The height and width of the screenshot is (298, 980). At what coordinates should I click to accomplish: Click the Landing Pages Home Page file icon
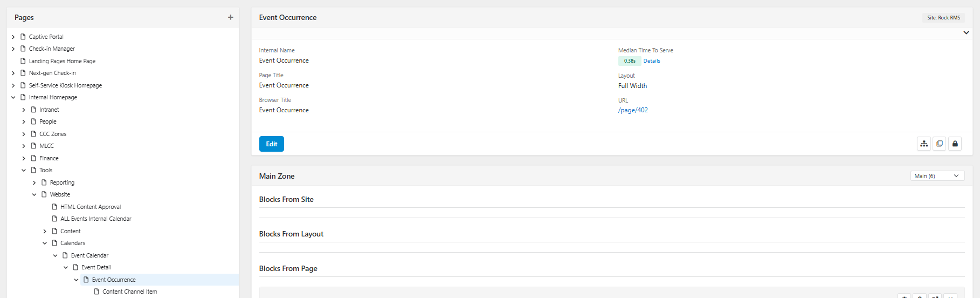click(23, 61)
